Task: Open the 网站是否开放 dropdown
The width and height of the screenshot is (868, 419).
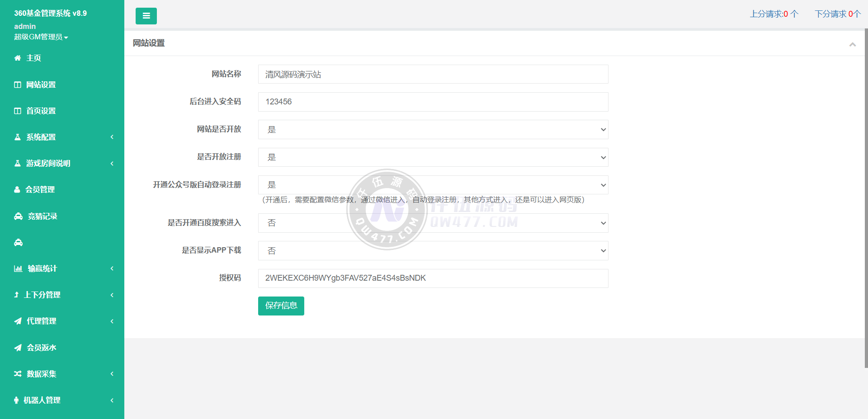Action: point(433,130)
